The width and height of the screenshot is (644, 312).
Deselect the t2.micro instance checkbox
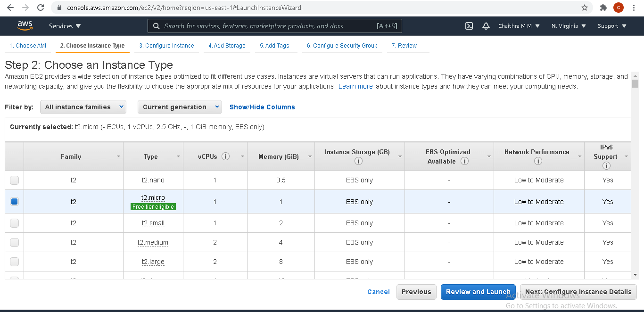pos(14,201)
